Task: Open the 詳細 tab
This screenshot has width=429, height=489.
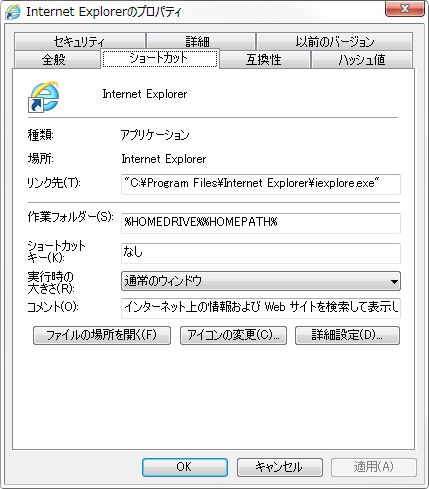Action: click(x=201, y=42)
